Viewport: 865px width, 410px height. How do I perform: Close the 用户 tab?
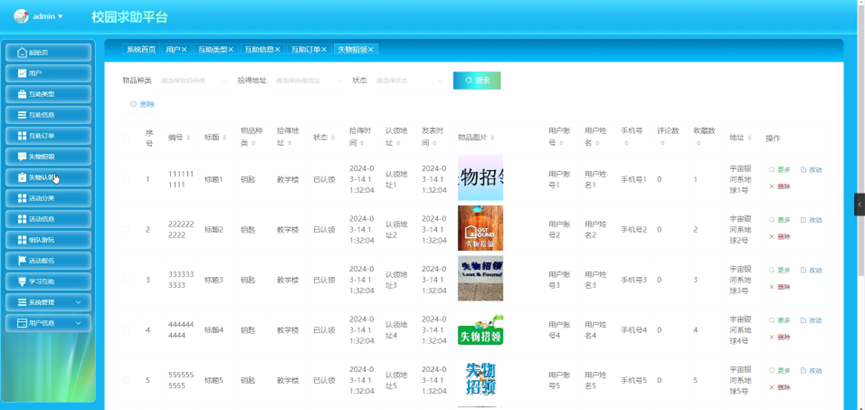[184, 50]
